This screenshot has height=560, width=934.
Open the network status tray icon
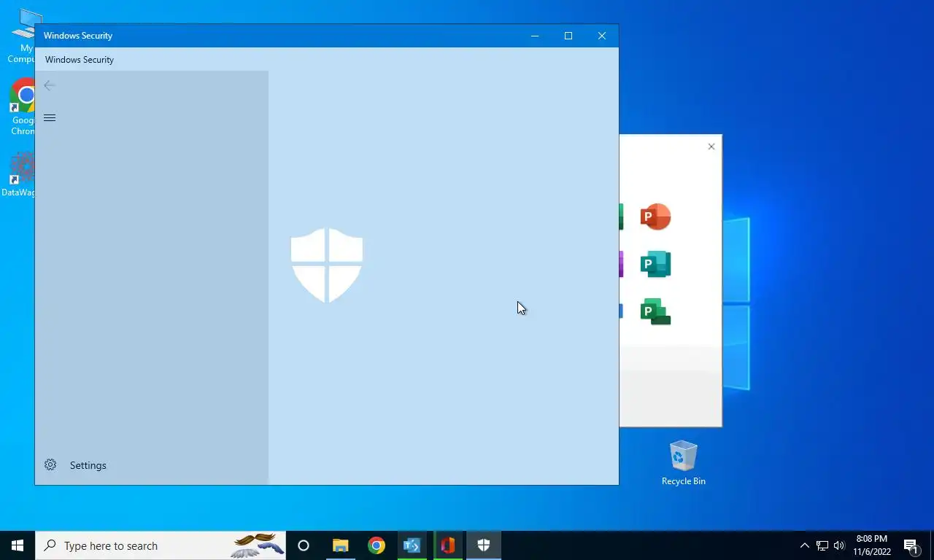822,545
